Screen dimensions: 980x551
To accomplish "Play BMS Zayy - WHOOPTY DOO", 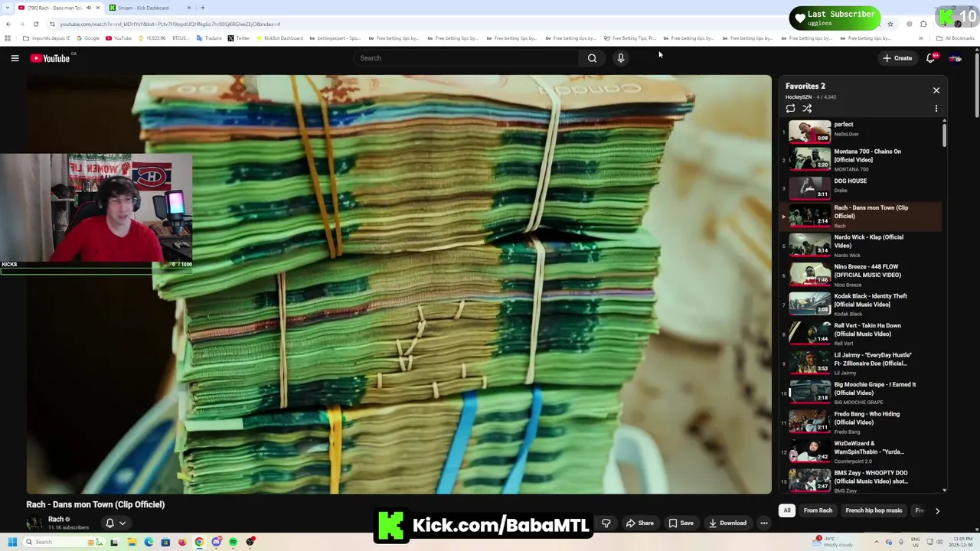I will [861, 481].
